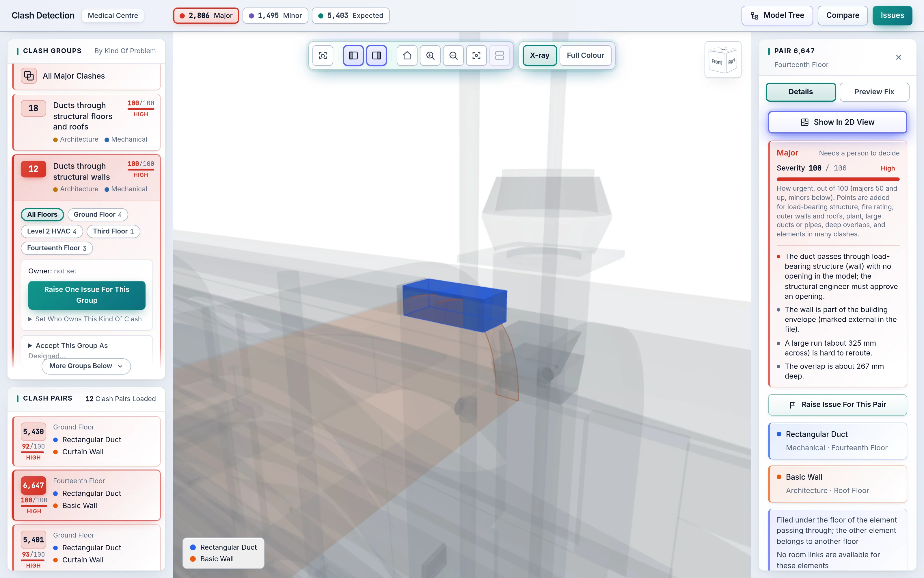
Task: Filter by 2,806 Major clashes
Action: 206,16
